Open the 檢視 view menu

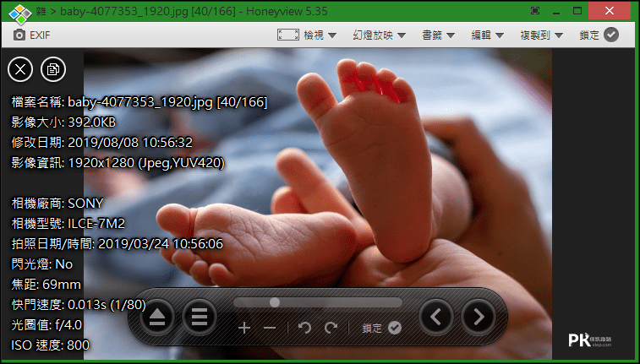click(x=320, y=35)
